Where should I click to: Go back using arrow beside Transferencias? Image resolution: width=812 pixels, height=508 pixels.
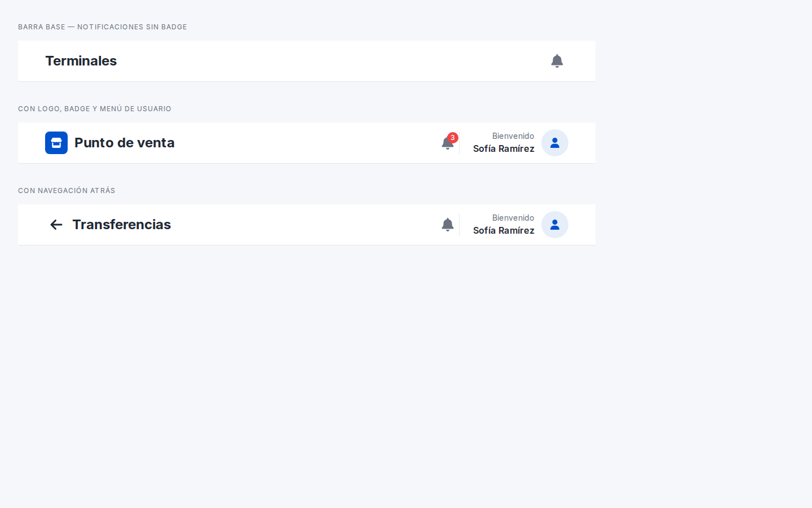point(56,225)
